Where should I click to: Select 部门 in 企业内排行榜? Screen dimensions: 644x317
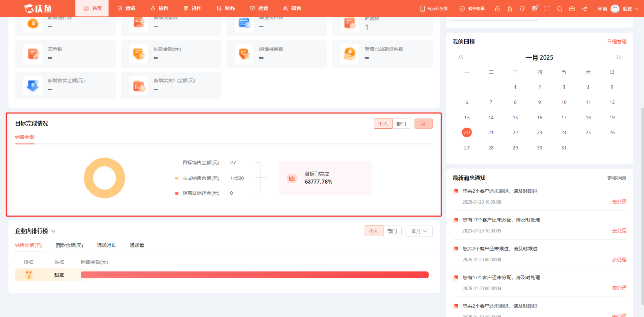pyautogui.click(x=392, y=231)
